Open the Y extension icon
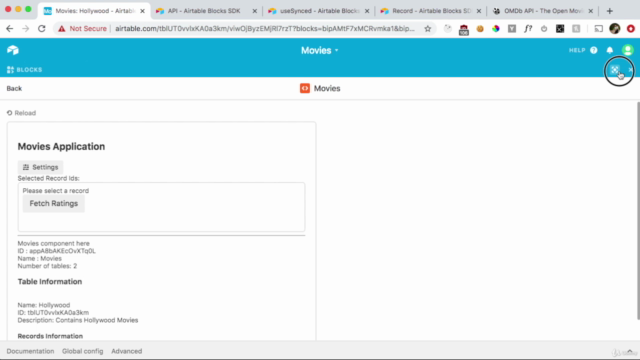 click(x=512, y=29)
